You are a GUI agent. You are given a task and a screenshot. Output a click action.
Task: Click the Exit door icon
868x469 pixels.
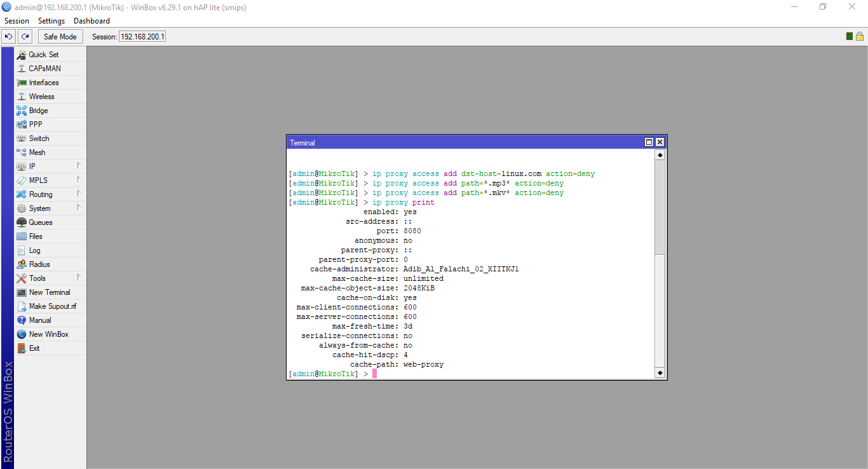pyautogui.click(x=22, y=348)
